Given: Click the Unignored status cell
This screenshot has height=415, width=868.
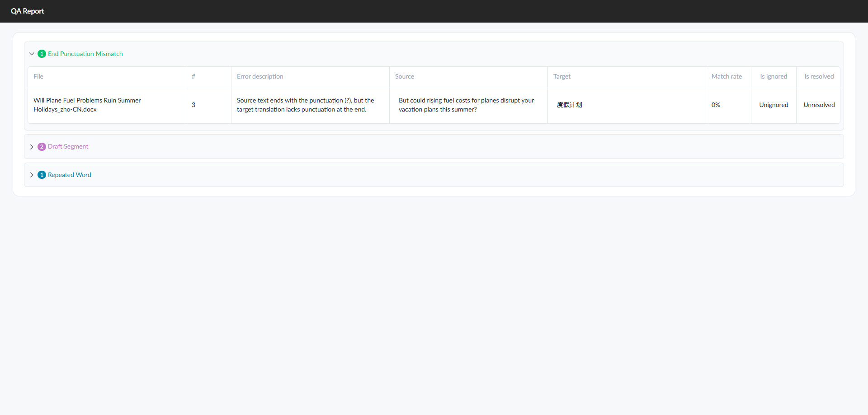Looking at the screenshot, I should point(774,105).
